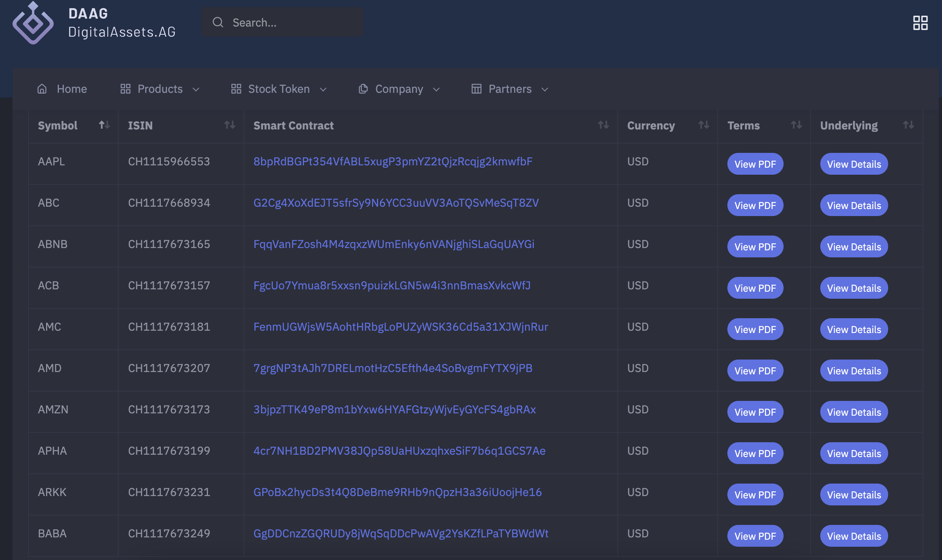Click the magnifier icon in search bar
Viewport: 942px width, 560px height.
click(x=218, y=22)
